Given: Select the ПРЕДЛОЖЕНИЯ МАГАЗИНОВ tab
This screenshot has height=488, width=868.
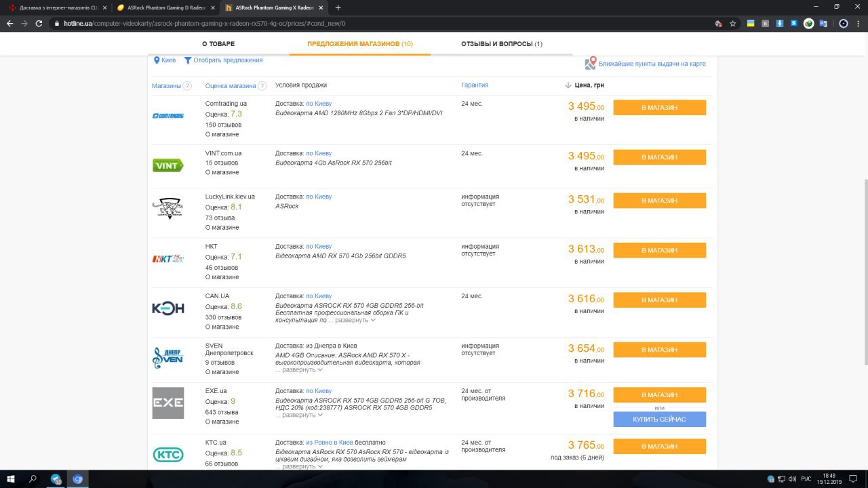Looking at the screenshot, I should pyautogui.click(x=360, y=44).
